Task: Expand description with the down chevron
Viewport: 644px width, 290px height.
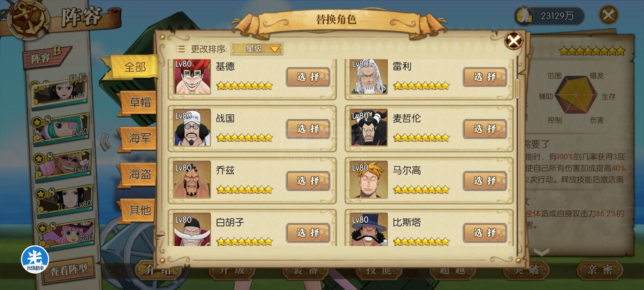Action: click(x=541, y=251)
